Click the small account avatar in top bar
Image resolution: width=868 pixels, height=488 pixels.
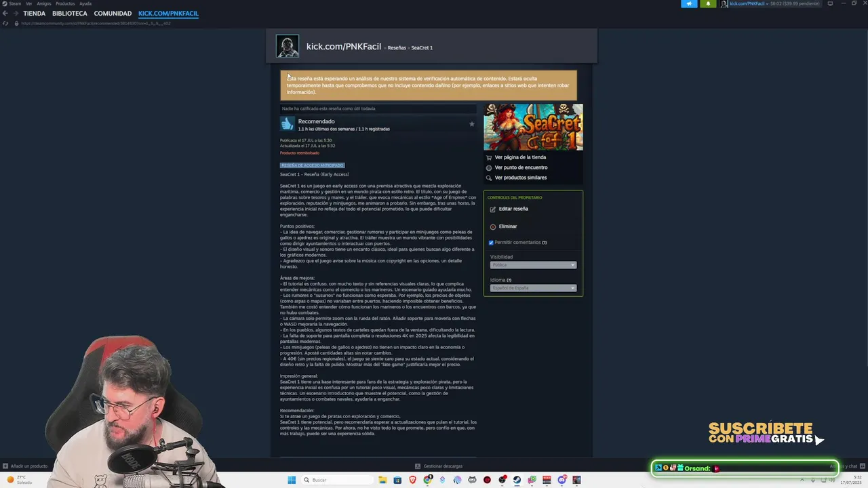click(724, 3)
